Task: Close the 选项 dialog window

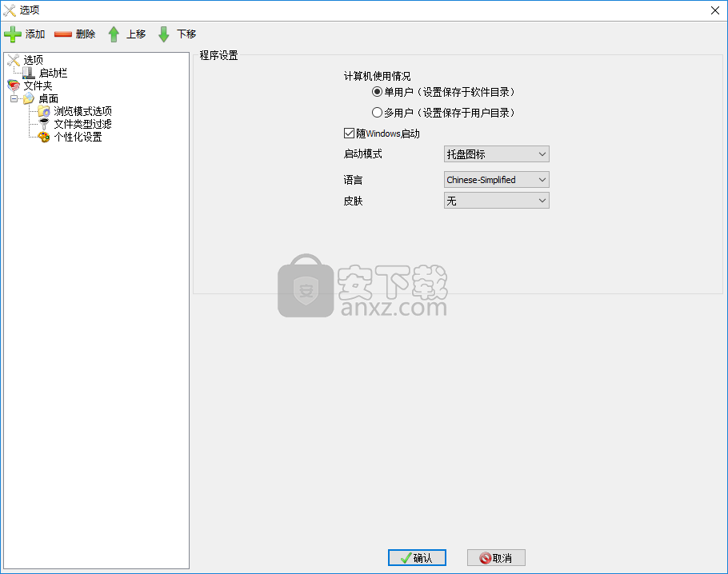Action: click(x=715, y=10)
